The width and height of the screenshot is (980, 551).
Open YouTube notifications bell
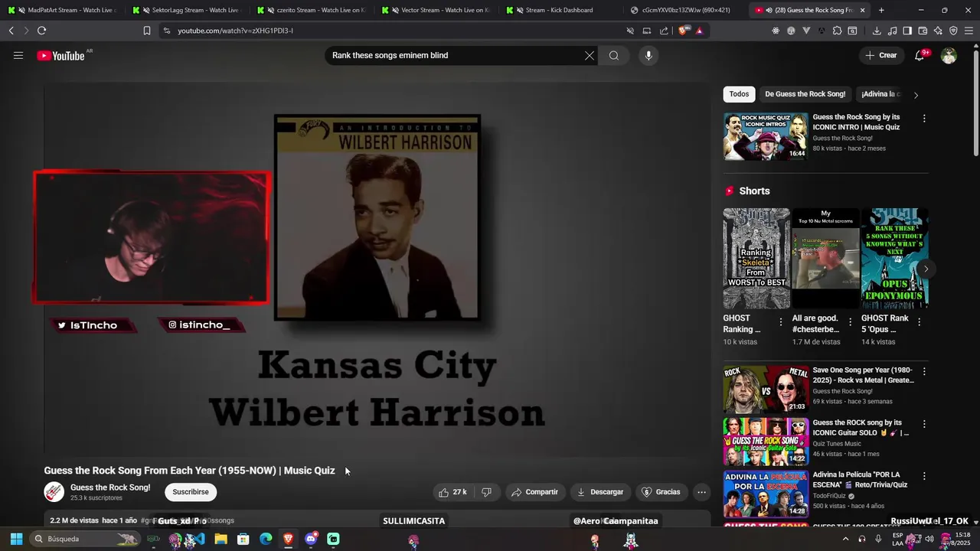pyautogui.click(x=920, y=55)
